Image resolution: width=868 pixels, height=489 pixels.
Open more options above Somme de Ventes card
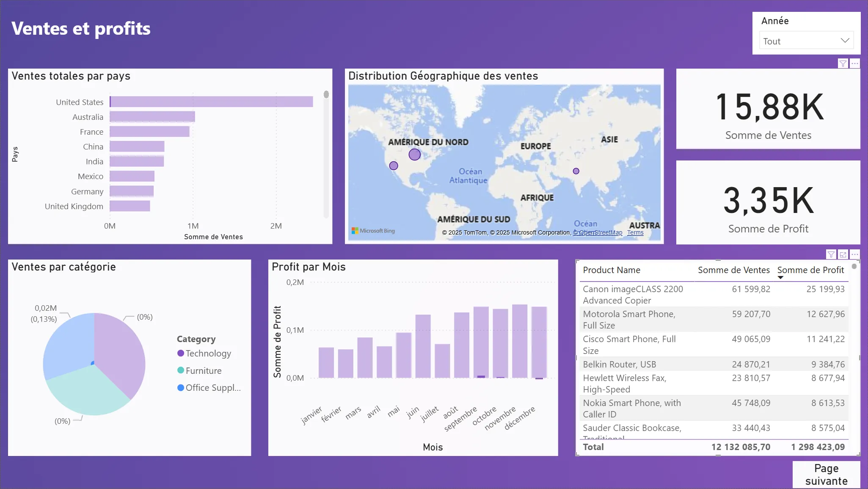[855, 64]
